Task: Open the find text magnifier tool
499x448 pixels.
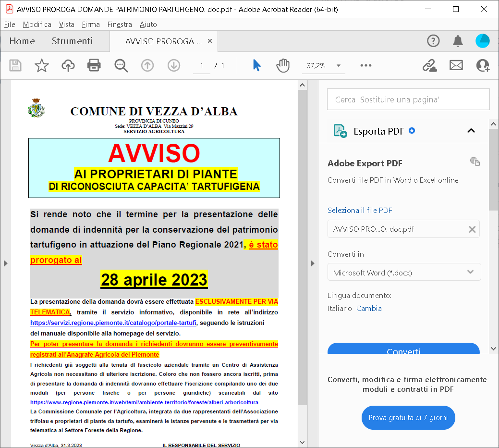Action: click(x=121, y=65)
